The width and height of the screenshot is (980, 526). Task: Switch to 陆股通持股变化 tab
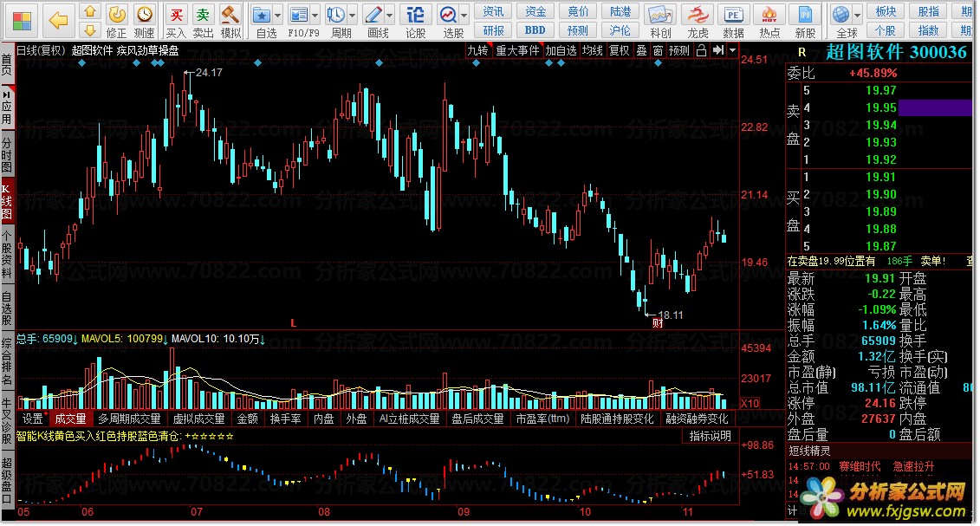tap(617, 419)
